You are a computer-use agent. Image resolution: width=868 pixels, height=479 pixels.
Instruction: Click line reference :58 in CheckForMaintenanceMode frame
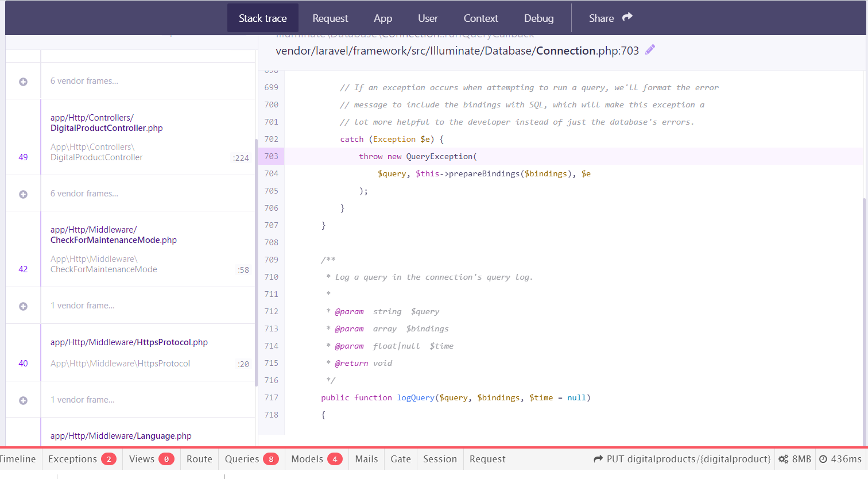243,270
